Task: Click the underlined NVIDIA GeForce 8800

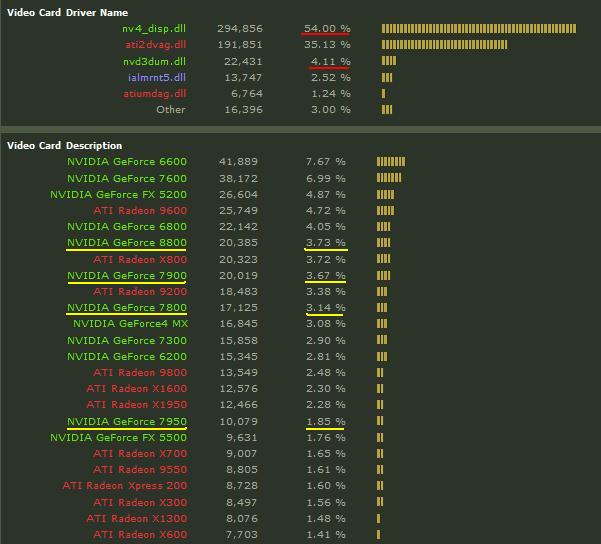Action: point(127,243)
